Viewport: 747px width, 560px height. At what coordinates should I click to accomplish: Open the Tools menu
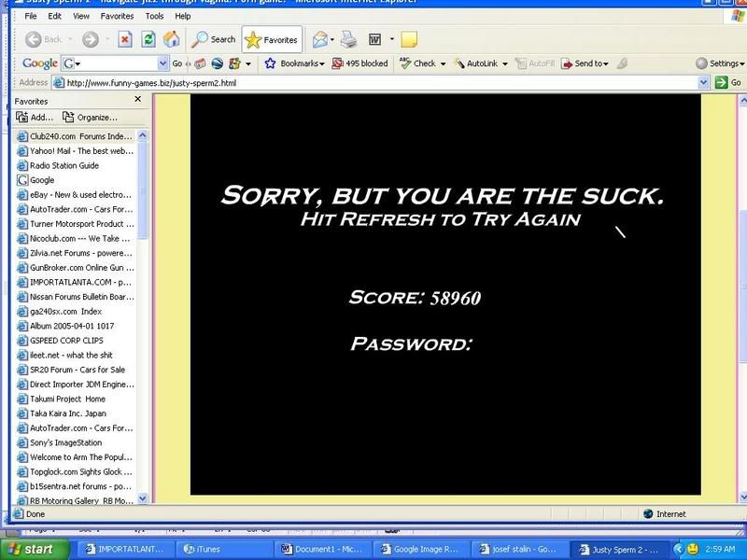tap(156, 16)
